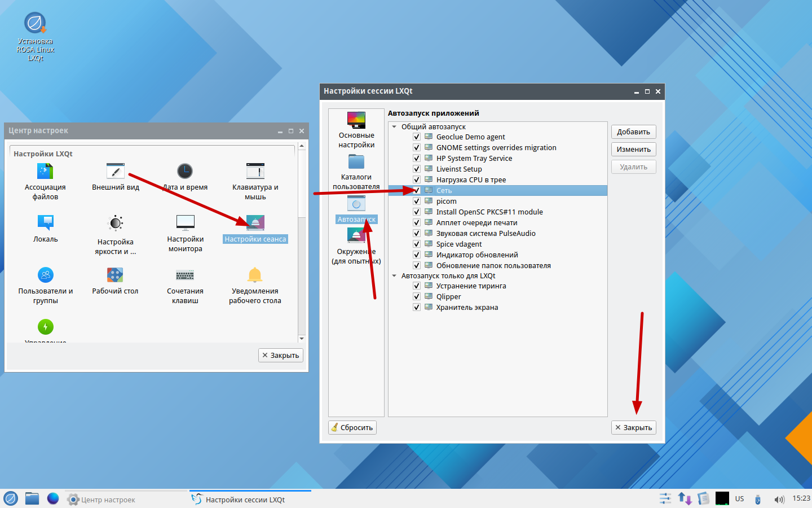
Task: Switch to Центр настроек taskbar entry
Action: pos(125,500)
